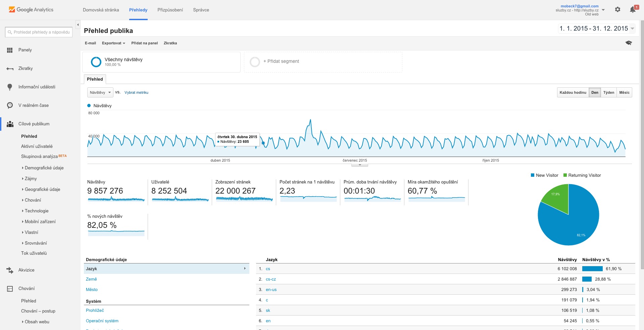Viewport: 644px width, 330px height.
Task: Click Returning Visitor green legend swatch
Action: pyautogui.click(x=565, y=175)
